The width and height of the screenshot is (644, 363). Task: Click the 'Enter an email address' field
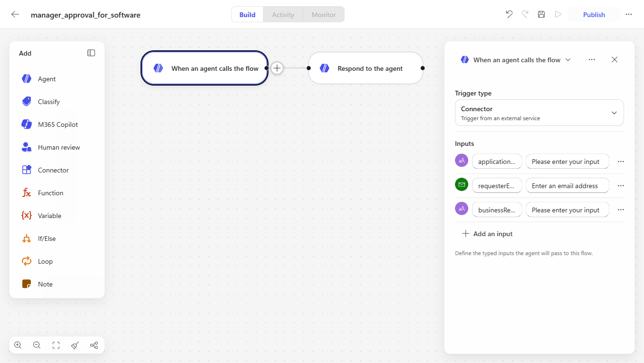(x=568, y=186)
